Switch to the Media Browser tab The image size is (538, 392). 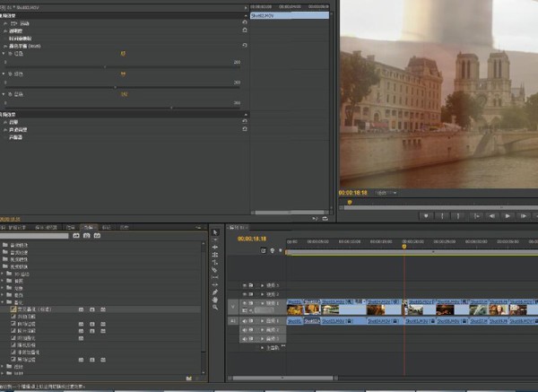tap(46, 227)
